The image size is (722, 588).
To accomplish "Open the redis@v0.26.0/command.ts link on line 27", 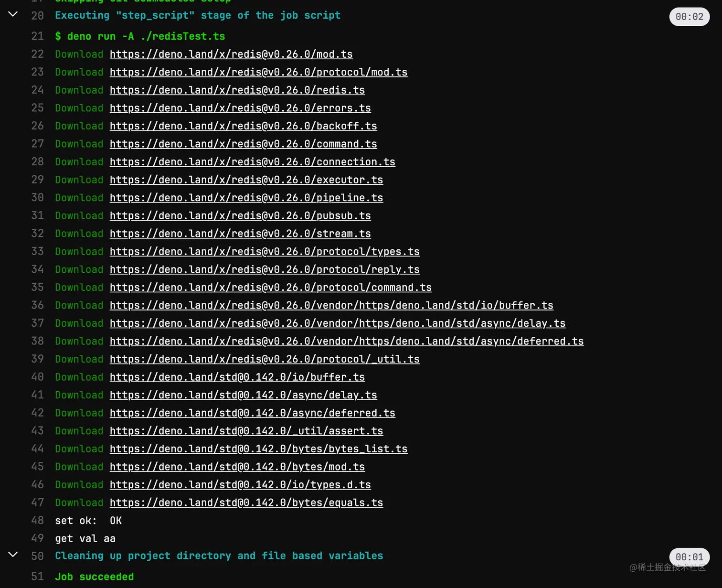I will [244, 144].
